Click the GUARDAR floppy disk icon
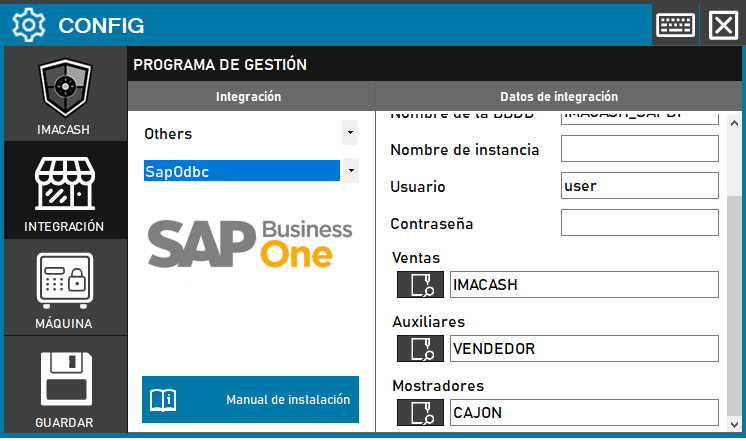 tap(64, 384)
